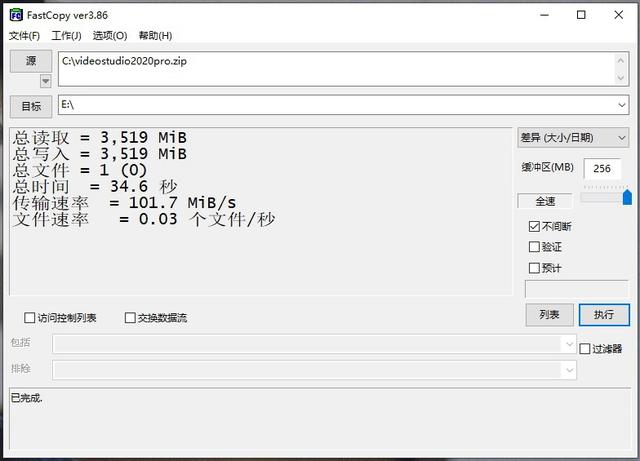Maximize the FastCopy window
This screenshot has width=640, height=461.
click(x=581, y=15)
